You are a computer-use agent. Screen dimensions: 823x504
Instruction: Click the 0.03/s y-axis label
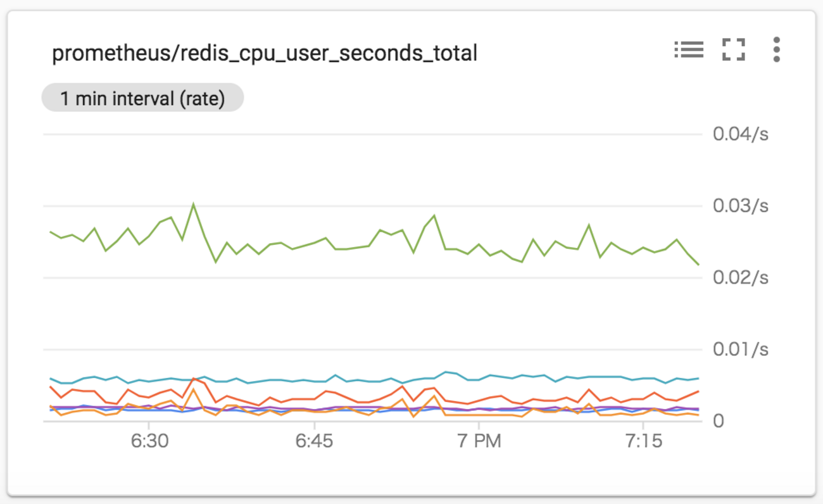[740, 206]
